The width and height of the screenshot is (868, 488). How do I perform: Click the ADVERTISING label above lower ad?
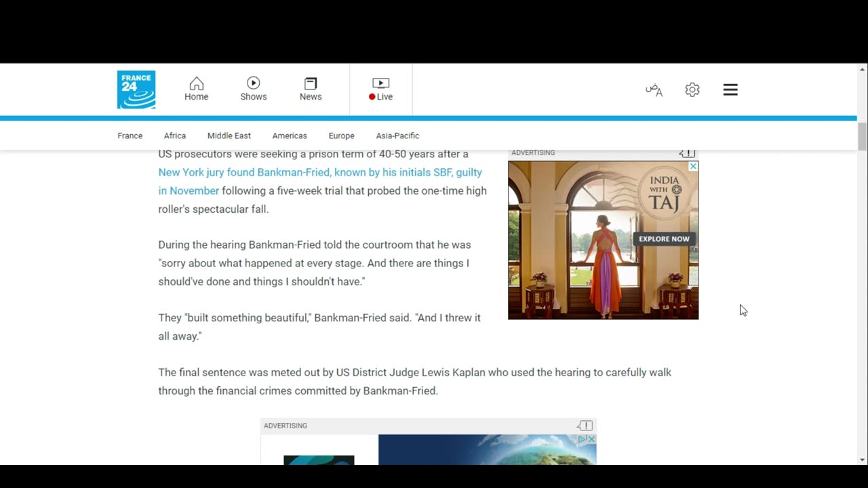[285, 426]
